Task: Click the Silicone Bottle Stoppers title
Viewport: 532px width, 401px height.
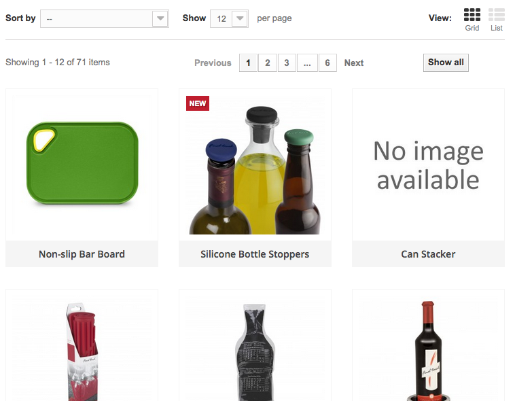Action: pyautogui.click(x=255, y=254)
